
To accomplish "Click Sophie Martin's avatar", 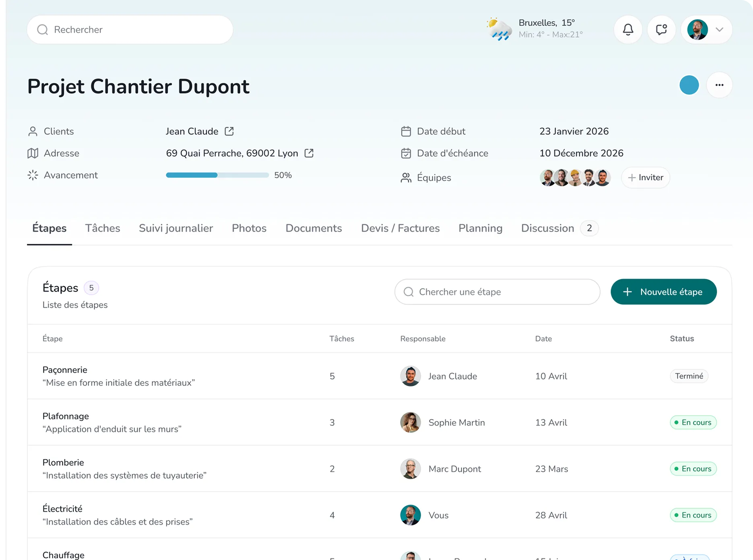I will [x=410, y=422].
